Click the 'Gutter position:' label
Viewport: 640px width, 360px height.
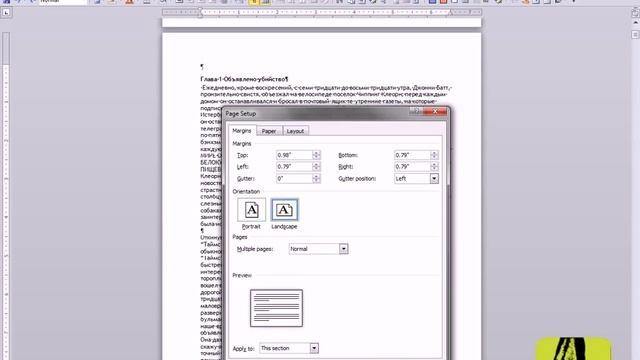357,179
